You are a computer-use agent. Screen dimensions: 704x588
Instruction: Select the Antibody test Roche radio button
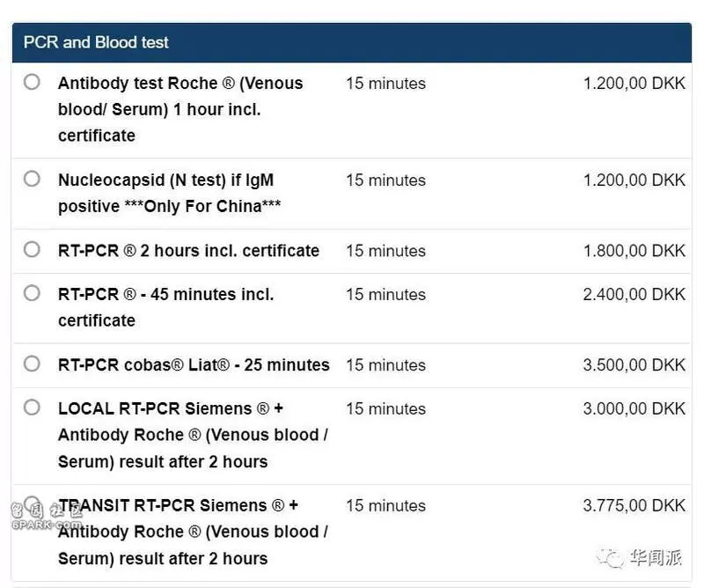(x=32, y=82)
